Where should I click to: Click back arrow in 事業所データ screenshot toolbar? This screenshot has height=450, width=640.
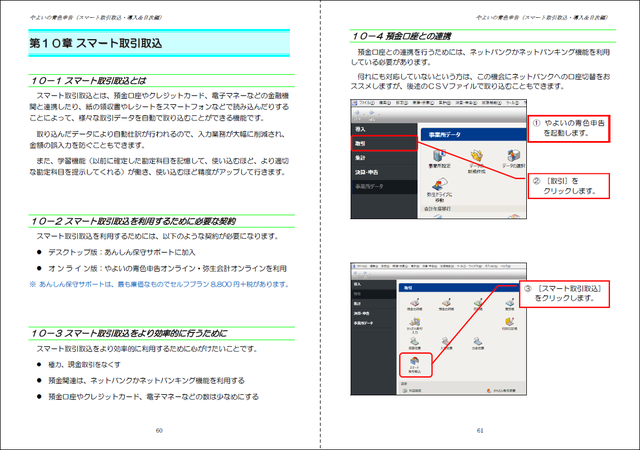pos(357,113)
